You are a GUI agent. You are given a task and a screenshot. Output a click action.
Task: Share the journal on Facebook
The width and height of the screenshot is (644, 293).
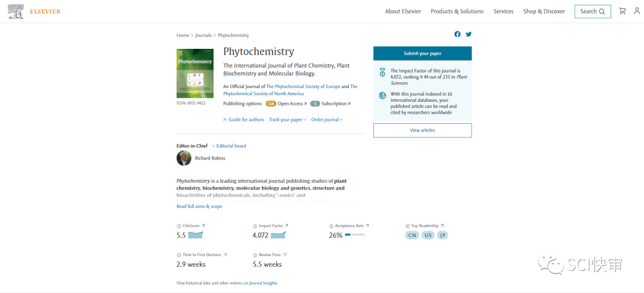pos(457,35)
